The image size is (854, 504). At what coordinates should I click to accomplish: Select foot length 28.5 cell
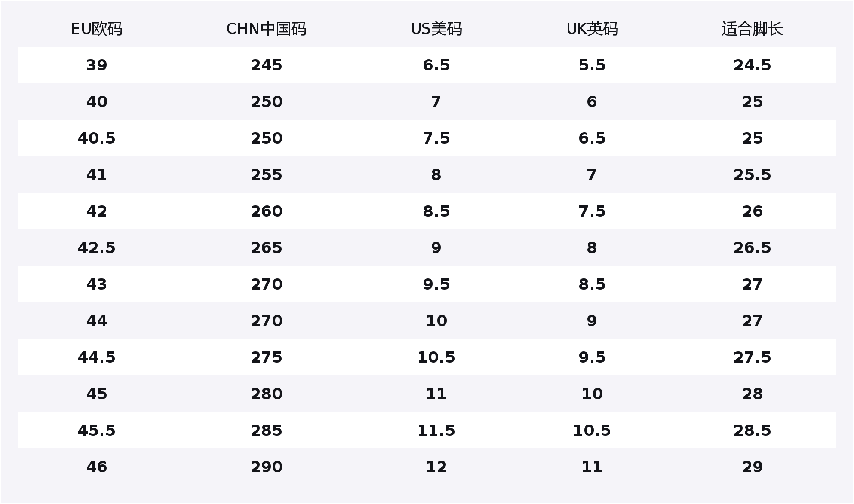click(752, 431)
